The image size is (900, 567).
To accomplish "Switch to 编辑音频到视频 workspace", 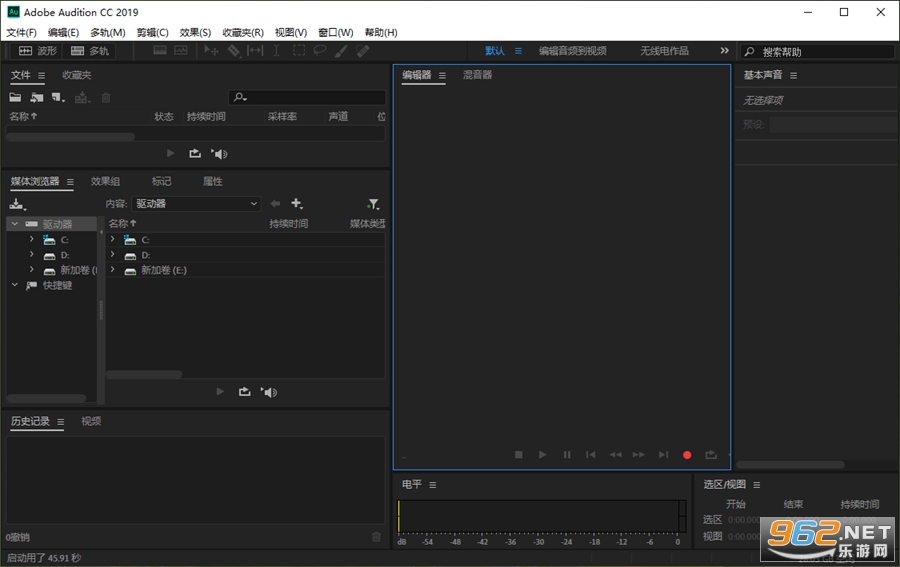I will (572, 51).
